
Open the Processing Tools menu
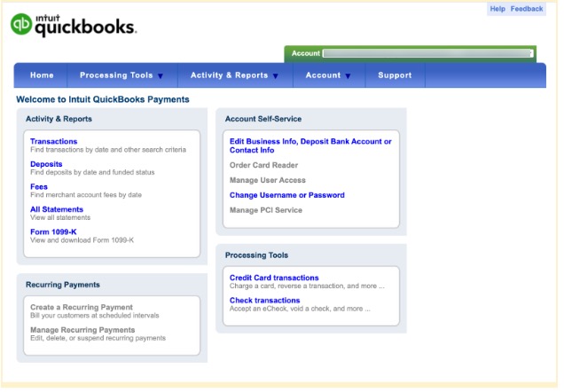click(117, 75)
